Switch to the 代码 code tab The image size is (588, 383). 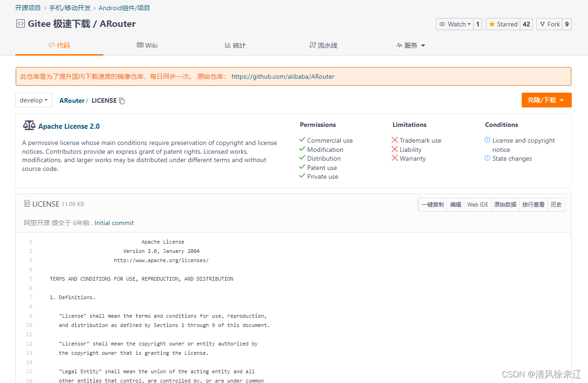click(x=59, y=45)
